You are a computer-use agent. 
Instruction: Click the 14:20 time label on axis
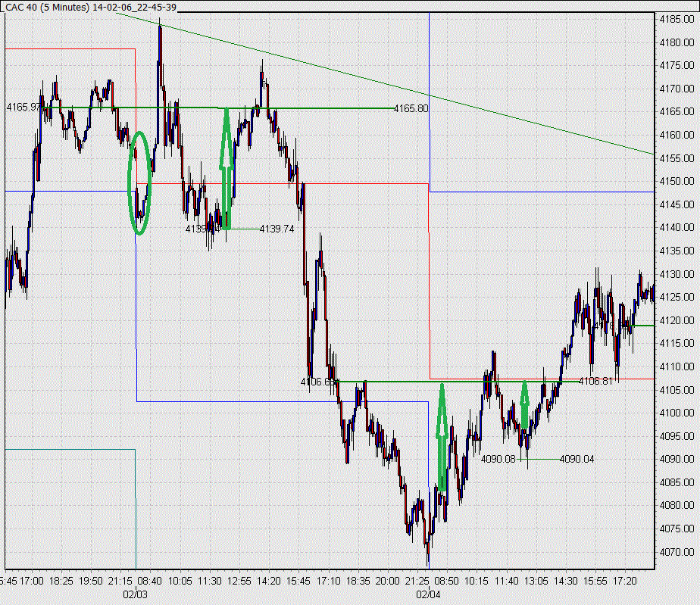[269, 581]
